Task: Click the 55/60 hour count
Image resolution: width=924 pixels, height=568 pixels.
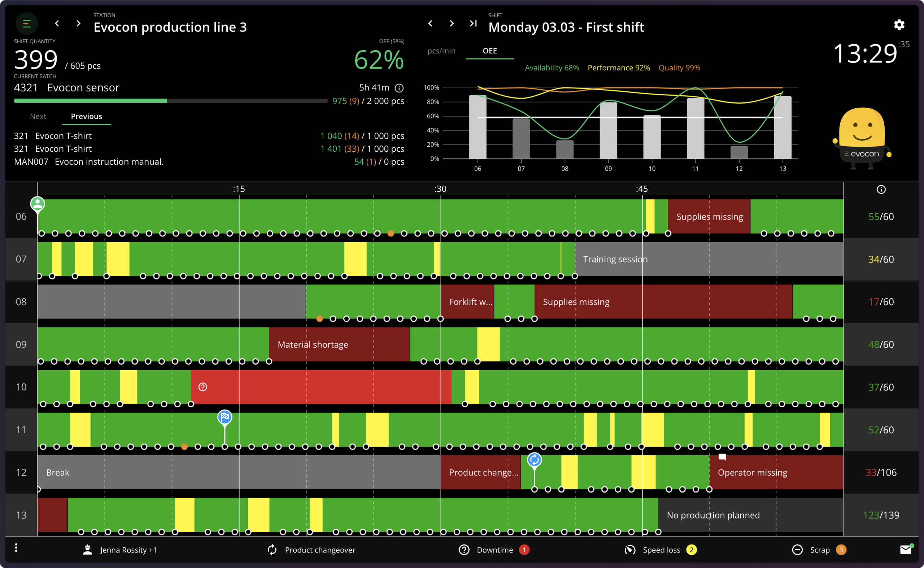Action: pyautogui.click(x=881, y=216)
